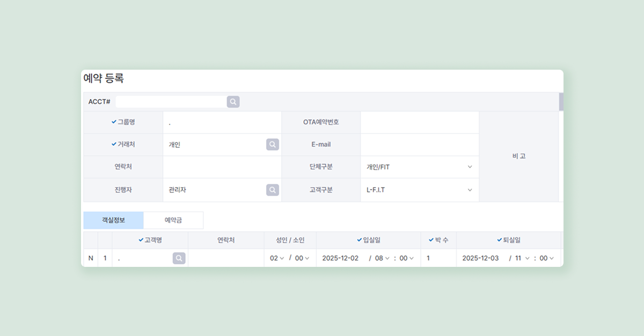Click the 성인 / 소인 column header
The image size is (644, 336).
pyautogui.click(x=290, y=240)
